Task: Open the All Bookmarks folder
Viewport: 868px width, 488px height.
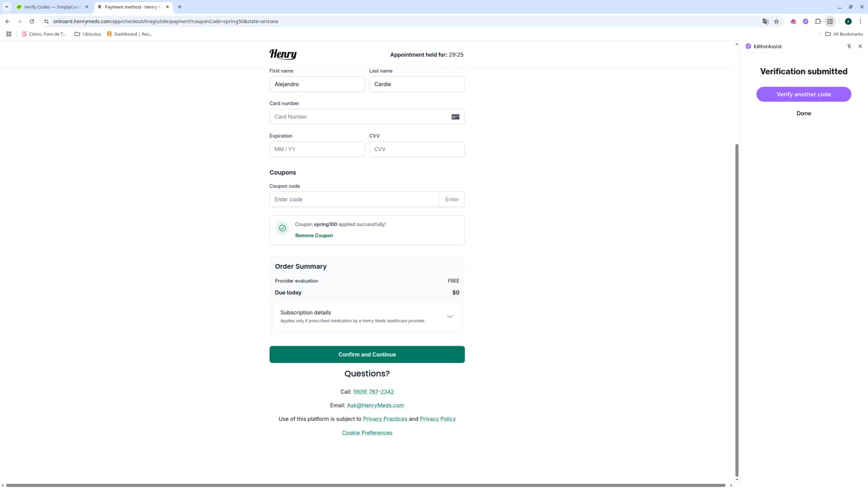Action: click(844, 34)
